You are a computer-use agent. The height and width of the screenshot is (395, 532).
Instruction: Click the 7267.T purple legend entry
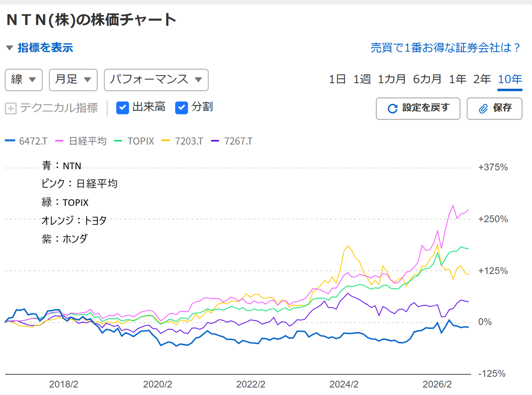[x=232, y=141]
